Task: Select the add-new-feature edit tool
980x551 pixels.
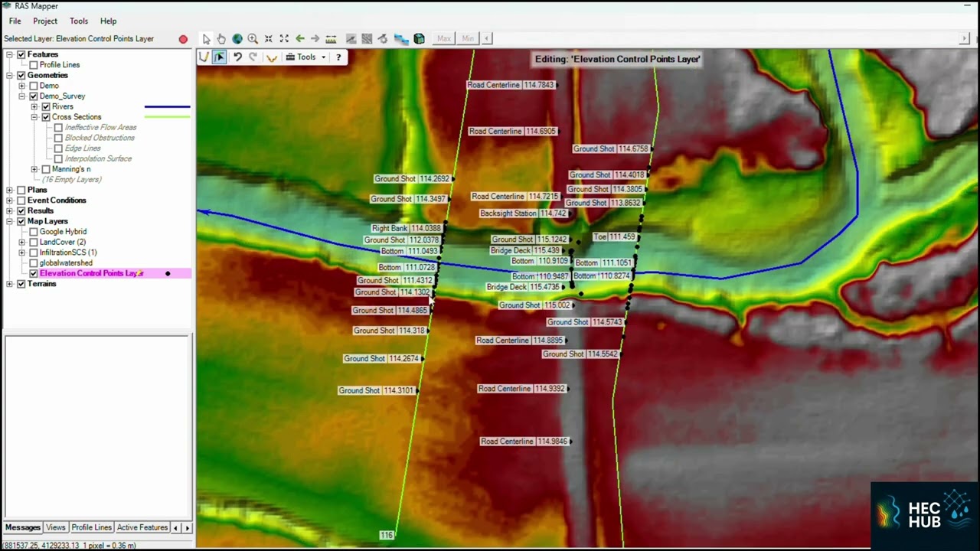Action: click(204, 57)
